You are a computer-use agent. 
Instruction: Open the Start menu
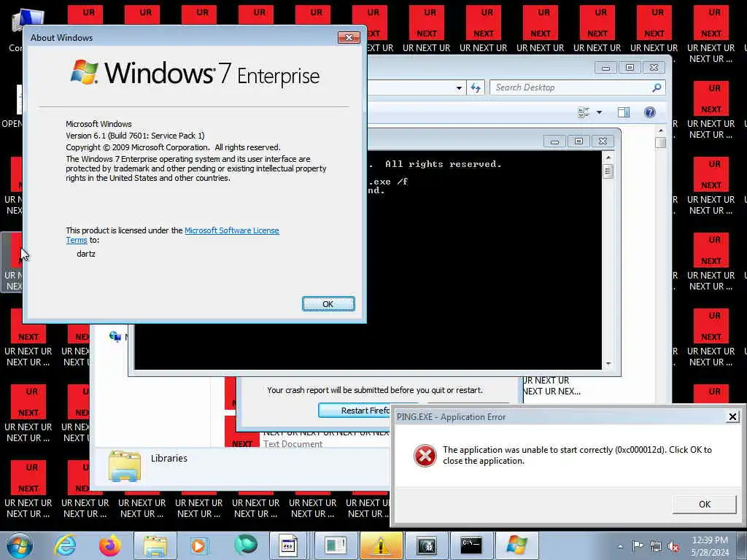pos(20,545)
